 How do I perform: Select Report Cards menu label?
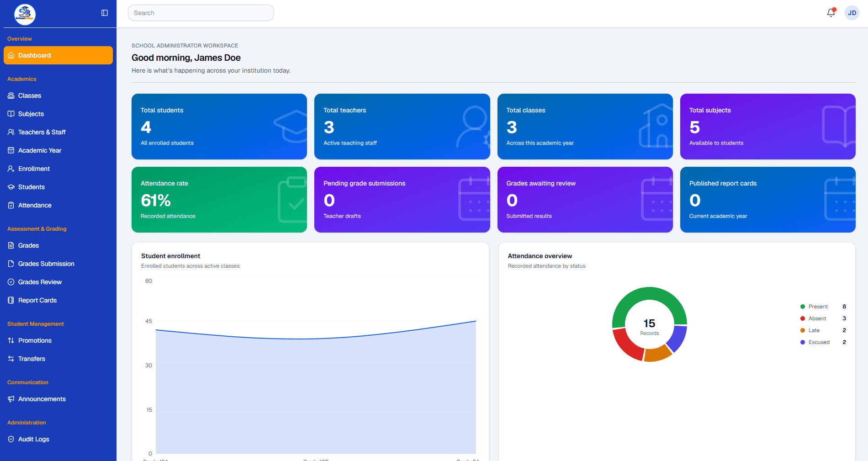pyautogui.click(x=37, y=300)
